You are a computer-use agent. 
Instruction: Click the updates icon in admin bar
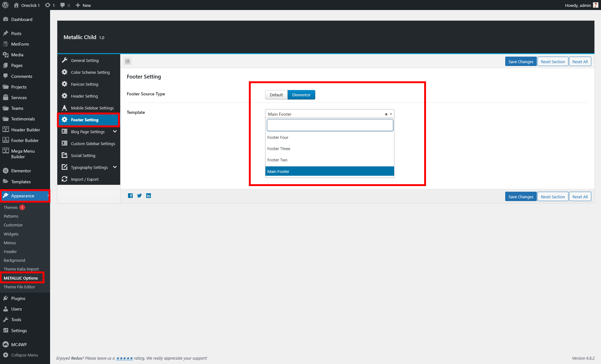click(48, 5)
